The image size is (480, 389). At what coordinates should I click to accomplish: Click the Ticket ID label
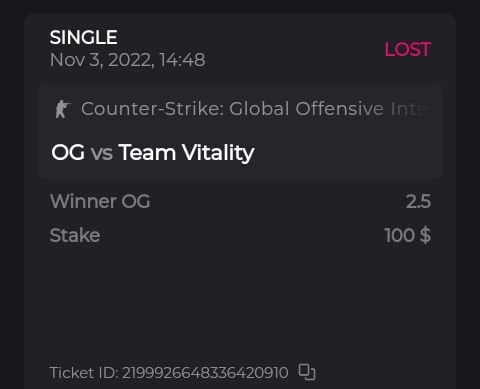[x=84, y=372]
